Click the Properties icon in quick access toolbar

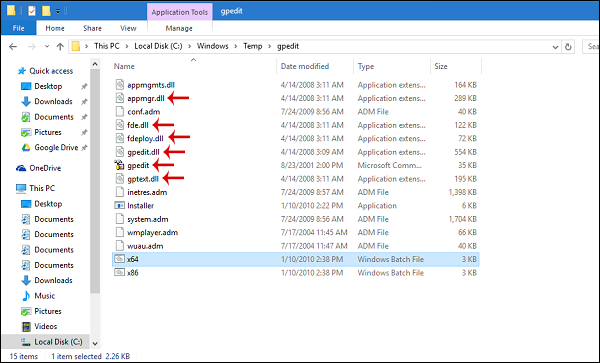tap(32, 11)
